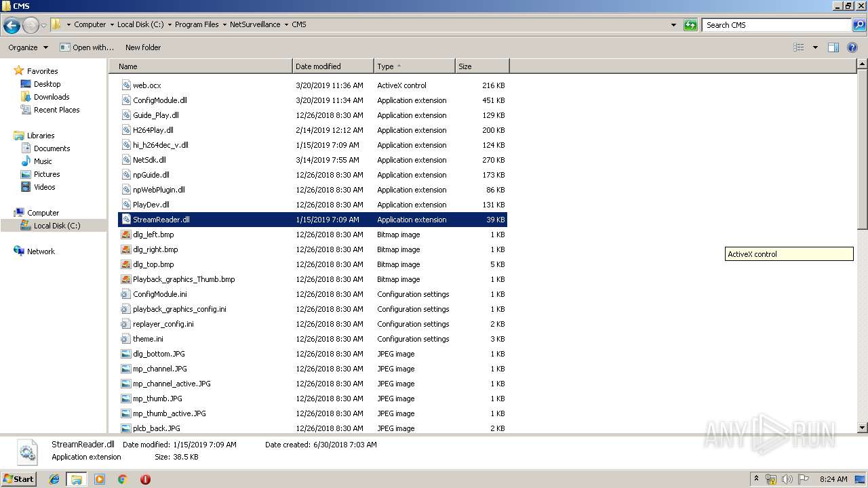Screen dimensions: 868x488
Task: Click the refresh button next to address bar
Action: pyautogui.click(x=690, y=25)
